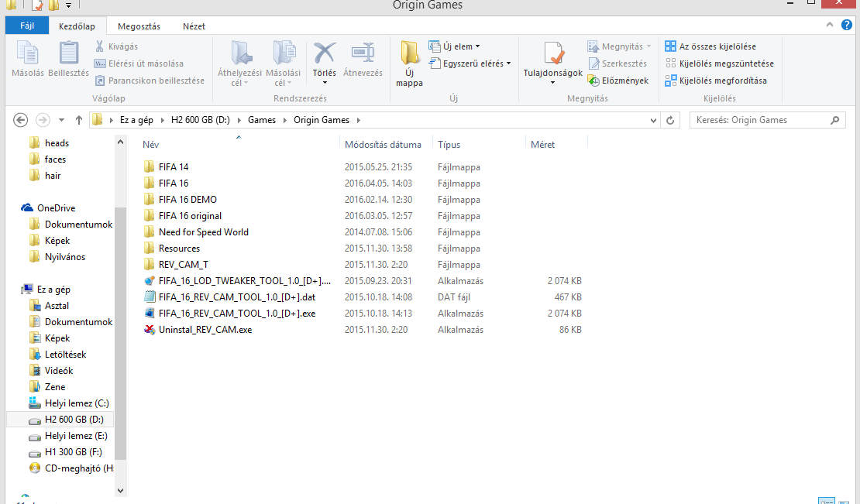The image size is (860, 504).
Task: Click Az összes kijelölése icon
Action: click(x=671, y=46)
